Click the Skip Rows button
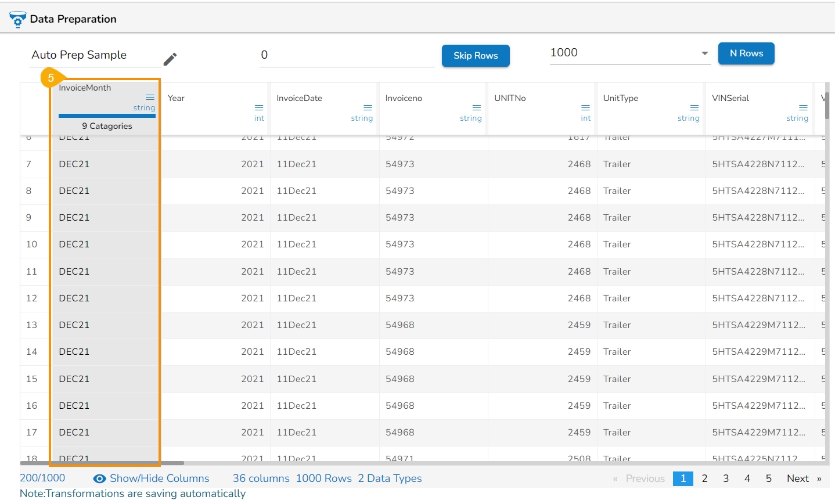Image resolution: width=835 pixels, height=504 pixels. (x=476, y=56)
